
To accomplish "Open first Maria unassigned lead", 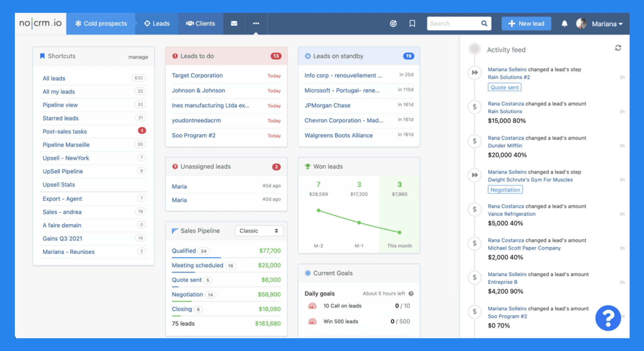I will tap(179, 187).
